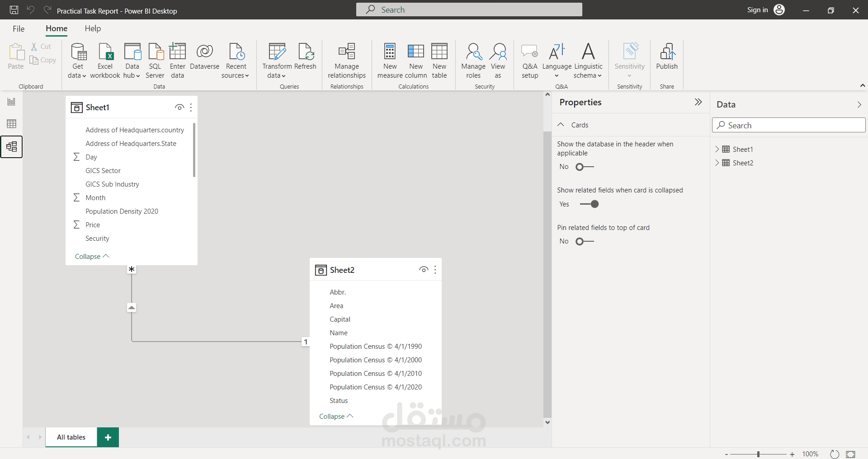Select the Help ribbon tab
The width and height of the screenshot is (868, 459).
click(x=93, y=28)
